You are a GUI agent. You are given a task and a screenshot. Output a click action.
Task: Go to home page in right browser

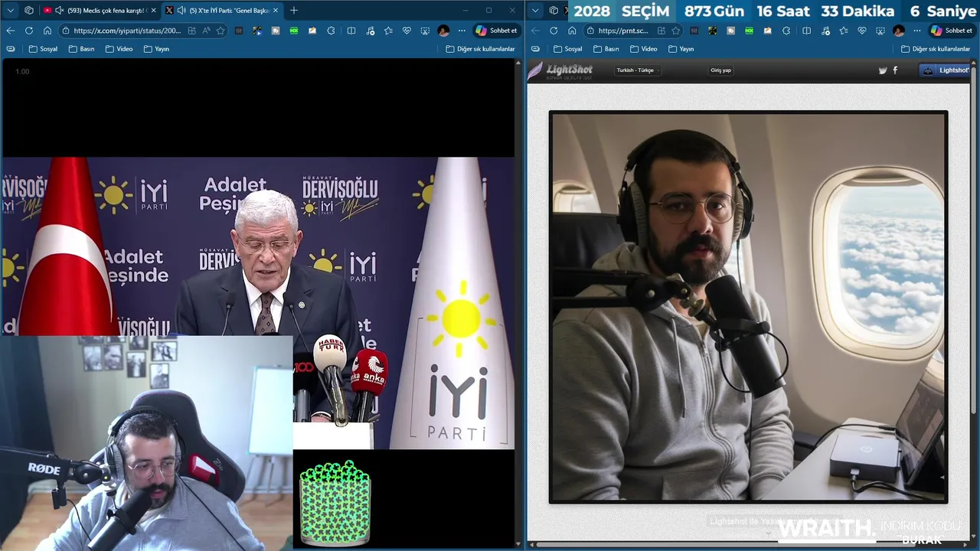pyautogui.click(x=572, y=31)
